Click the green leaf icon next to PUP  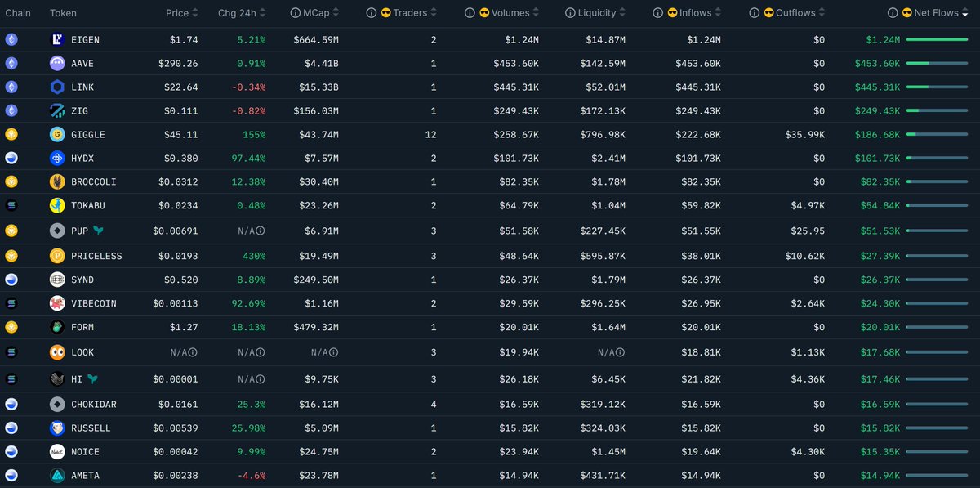[99, 231]
